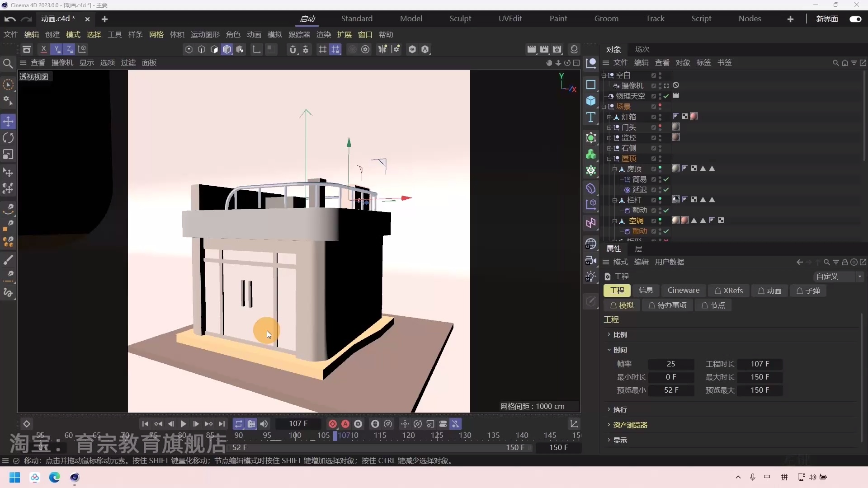
Task: Select the Move tool in the left toolbar
Action: tap(8, 121)
